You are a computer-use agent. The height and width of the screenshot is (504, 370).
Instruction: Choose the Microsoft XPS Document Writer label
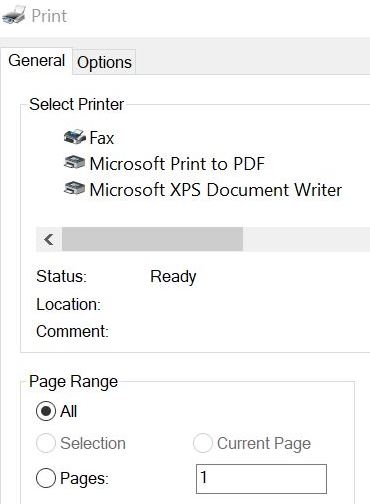pos(216,190)
